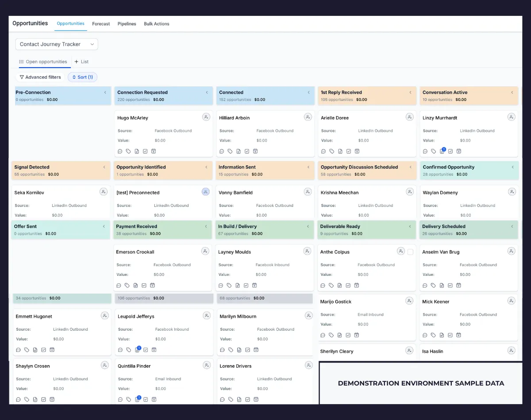Click the Sort (1) button
The width and height of the screenshot is (531, 420).
click(x=82, y=77)
